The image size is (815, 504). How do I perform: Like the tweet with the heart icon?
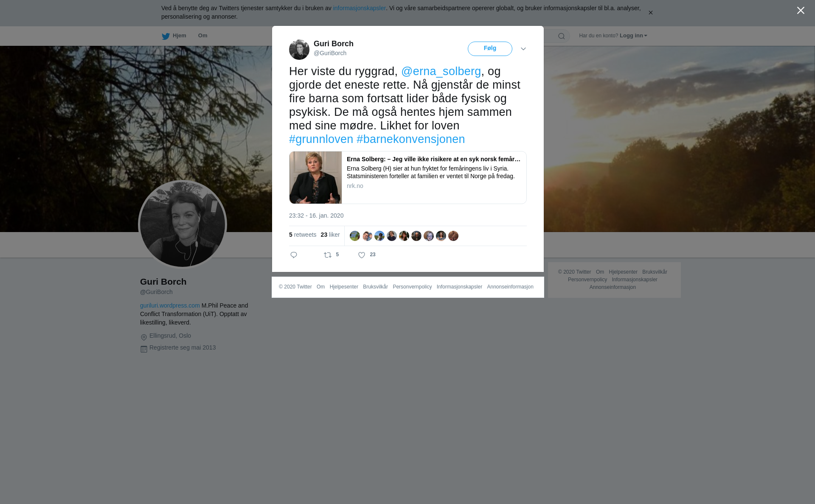click(x=362, y=255)
